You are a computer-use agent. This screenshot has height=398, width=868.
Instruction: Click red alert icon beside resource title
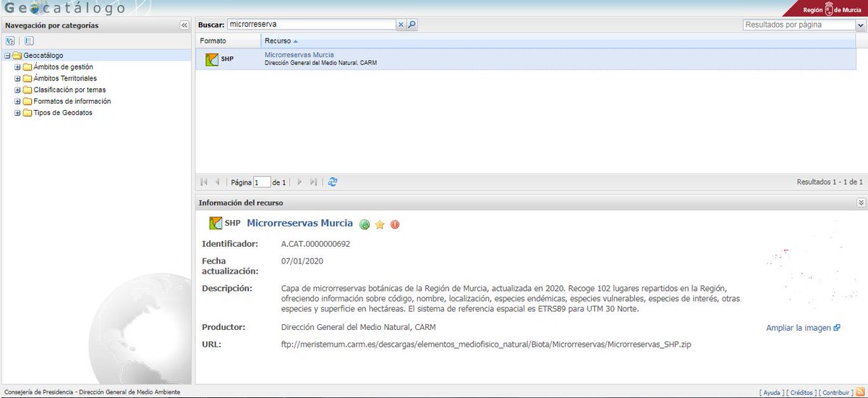pyautogui.click(x=395, y=224)
